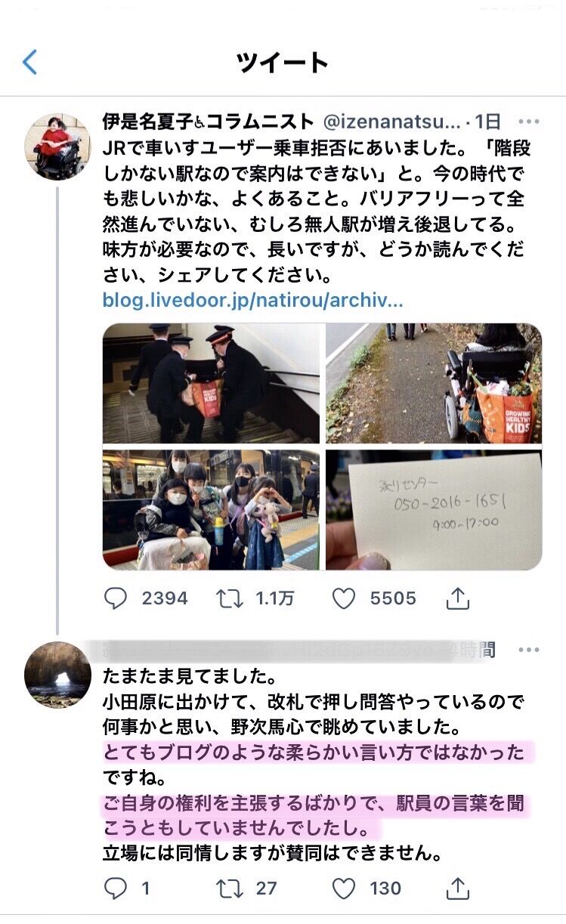View the group photo near the train
566x924 pixels.
point(211,510)
